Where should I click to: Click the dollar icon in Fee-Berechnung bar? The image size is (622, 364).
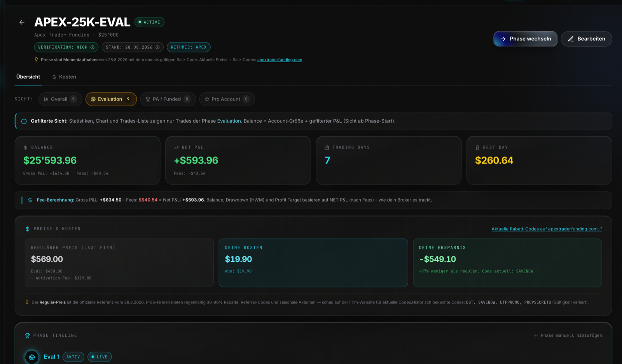tap(30, 200)
